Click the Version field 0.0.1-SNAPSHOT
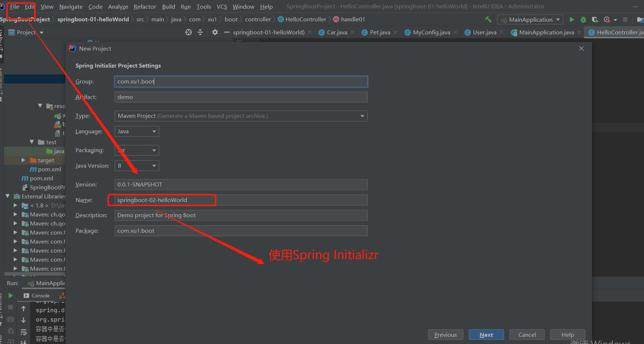 tap(241, 185)
